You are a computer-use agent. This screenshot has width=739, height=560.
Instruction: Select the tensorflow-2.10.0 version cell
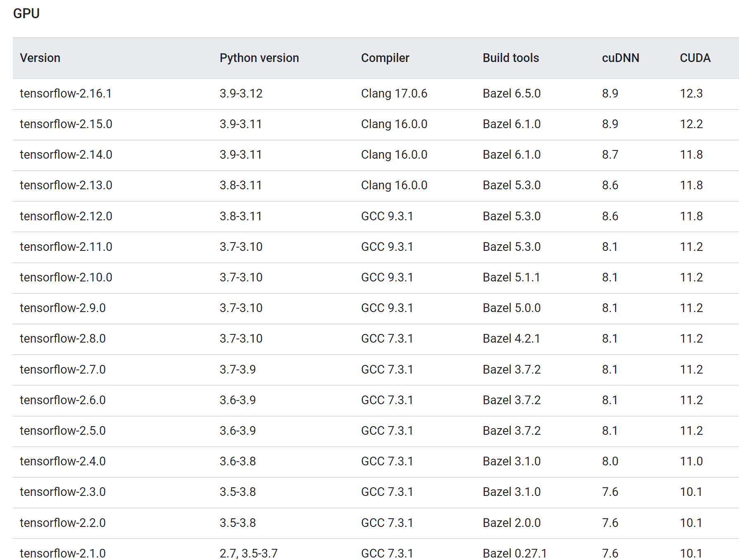(x=66, y=277)
